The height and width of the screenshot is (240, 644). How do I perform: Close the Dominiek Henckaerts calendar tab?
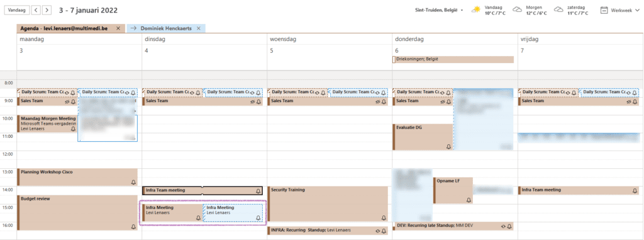click(x=198, y=28)
